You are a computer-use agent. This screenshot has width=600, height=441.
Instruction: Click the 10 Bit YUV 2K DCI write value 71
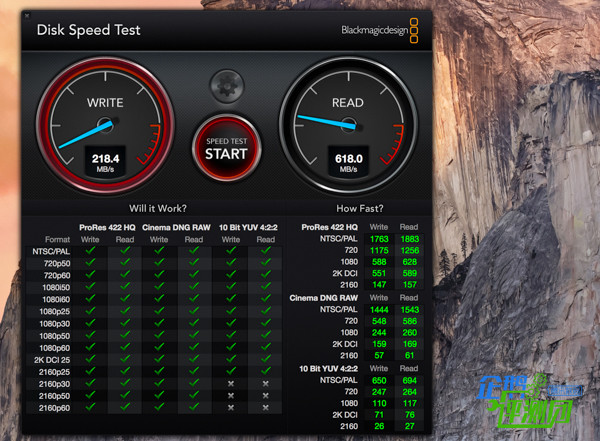(379, 415)
